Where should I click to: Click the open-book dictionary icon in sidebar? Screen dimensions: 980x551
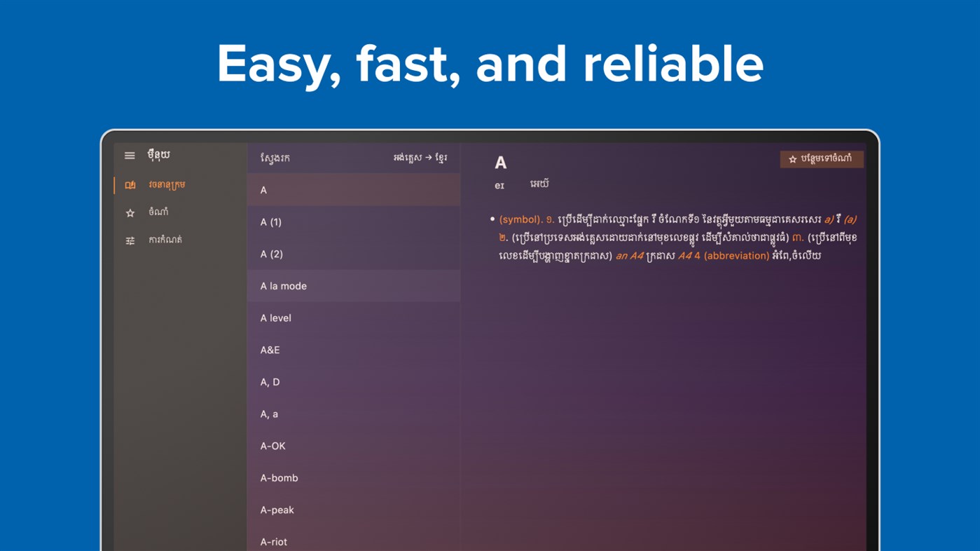tap(130, 184)
